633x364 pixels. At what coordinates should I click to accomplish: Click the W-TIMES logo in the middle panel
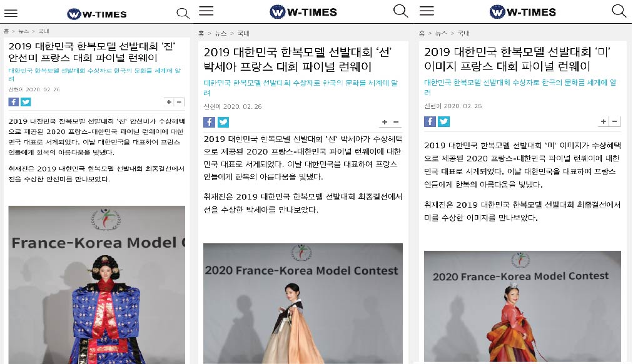(x=303, y=12)
